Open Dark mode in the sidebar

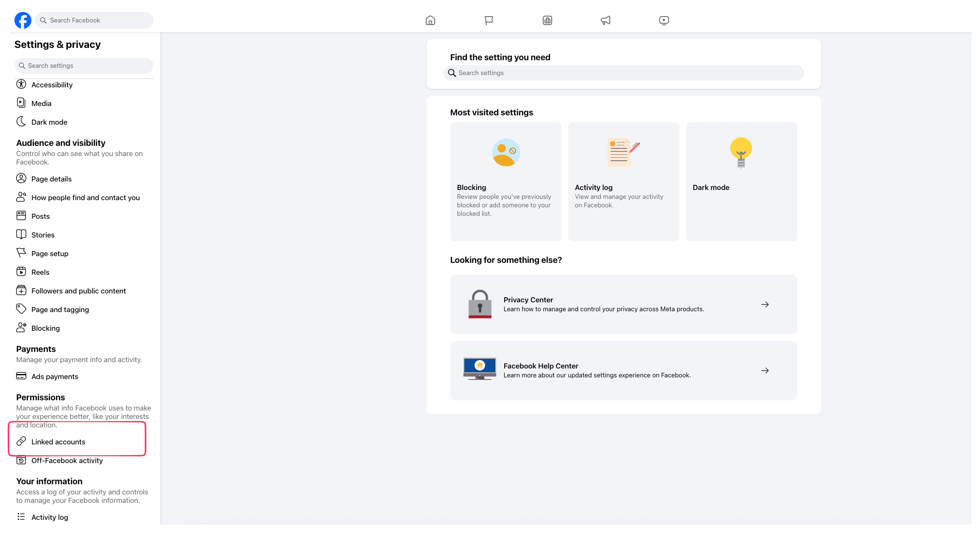(x=49, y=122)
